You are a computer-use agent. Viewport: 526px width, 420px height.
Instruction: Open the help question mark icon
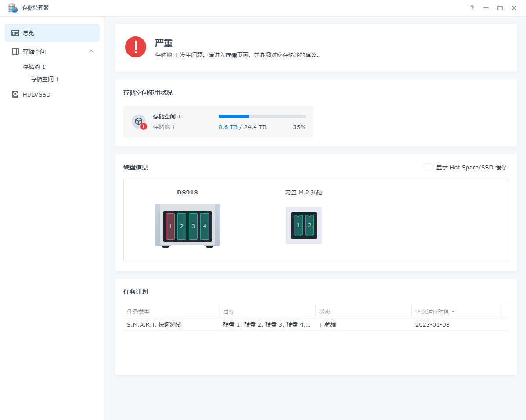472,8
